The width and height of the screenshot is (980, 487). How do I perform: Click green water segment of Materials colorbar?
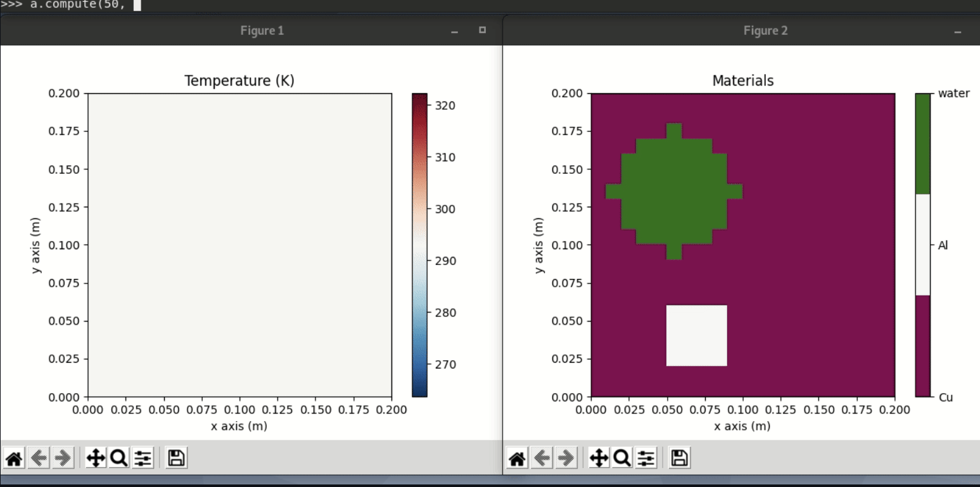[x=922, y=143]
